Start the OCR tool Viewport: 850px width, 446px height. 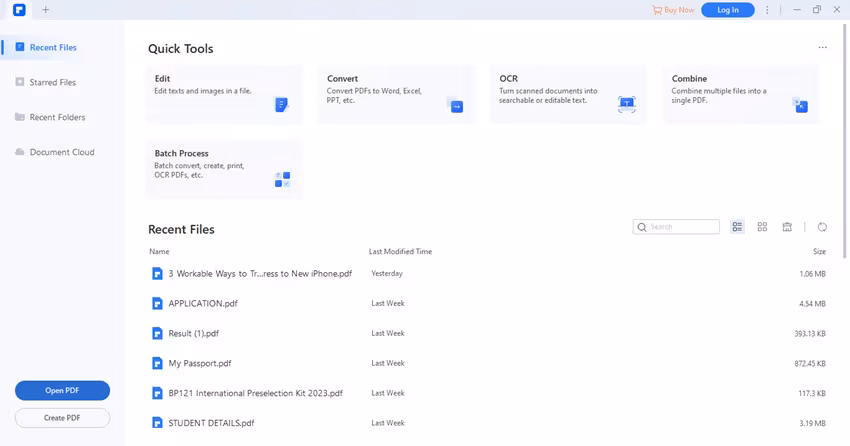click(568, 93)
